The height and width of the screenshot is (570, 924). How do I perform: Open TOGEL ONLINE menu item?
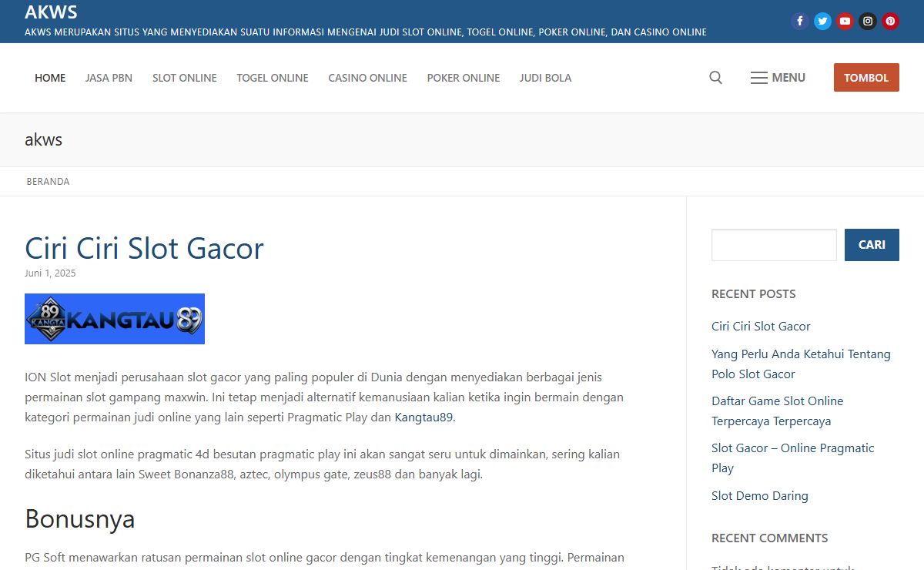point(273,78)
